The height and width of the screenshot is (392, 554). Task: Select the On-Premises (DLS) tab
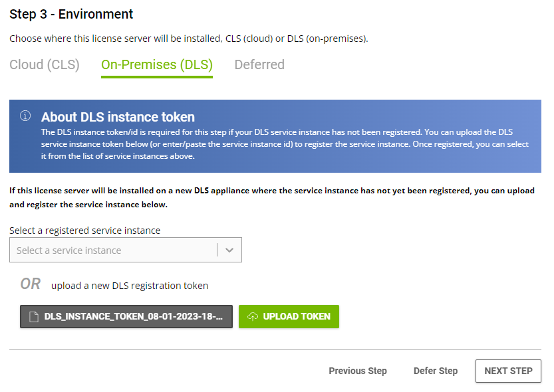pos(156,65)
